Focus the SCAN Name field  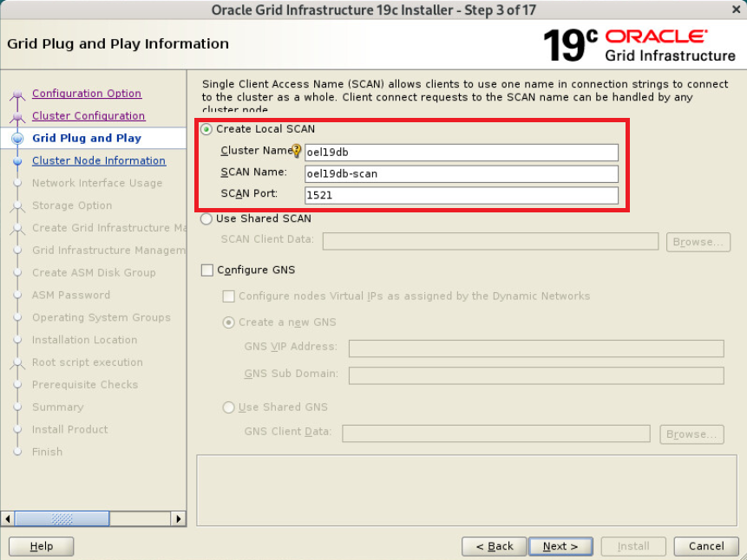pyautogui.click(x=462, y=174)
